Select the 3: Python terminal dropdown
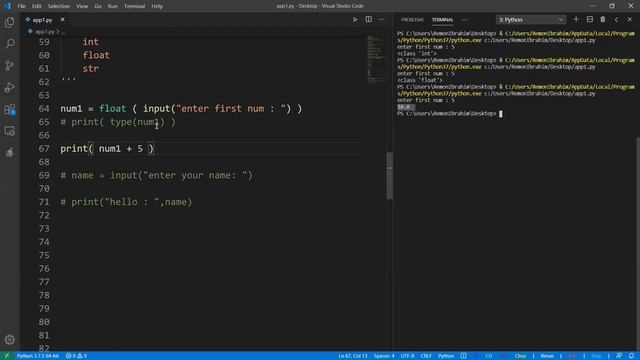Image resolution: width=640 pixels, height=360 pixels. click(x=531, y=20)
